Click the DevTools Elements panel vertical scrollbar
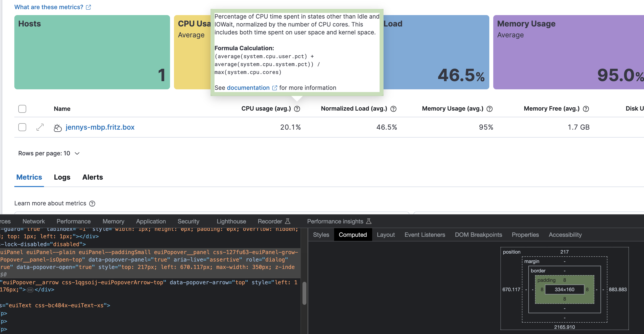644x334 pixels. (x=304, y=293)
